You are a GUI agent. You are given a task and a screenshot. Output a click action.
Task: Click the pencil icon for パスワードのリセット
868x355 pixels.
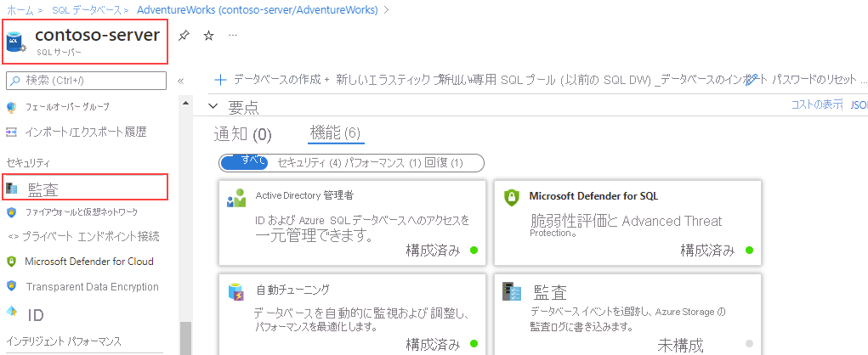tap(752, 80)
